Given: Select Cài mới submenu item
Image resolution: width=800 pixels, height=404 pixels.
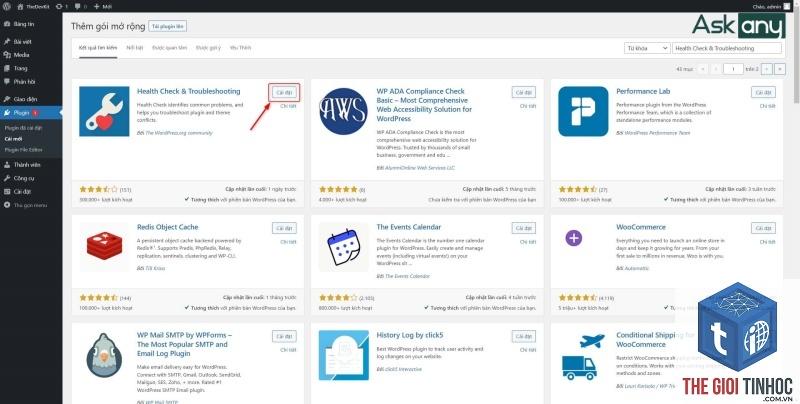Looking at the screenshot, I should click(x=13, y=139).
